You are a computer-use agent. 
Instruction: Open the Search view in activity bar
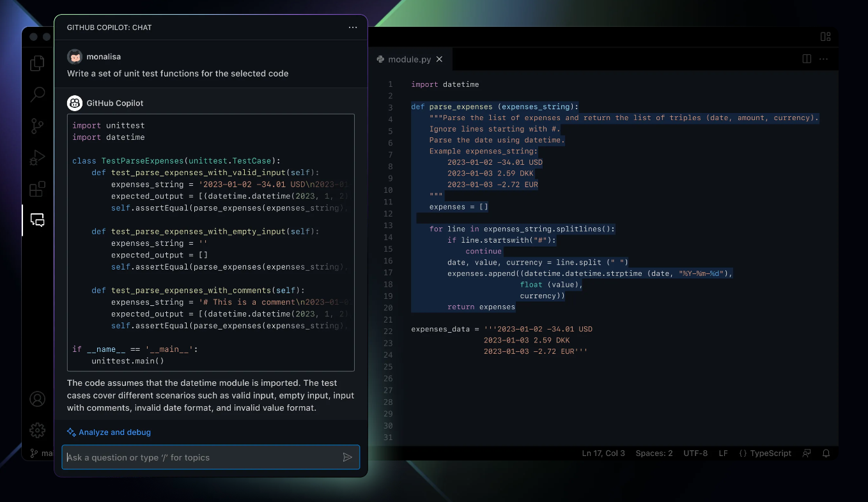pos(38,95)
